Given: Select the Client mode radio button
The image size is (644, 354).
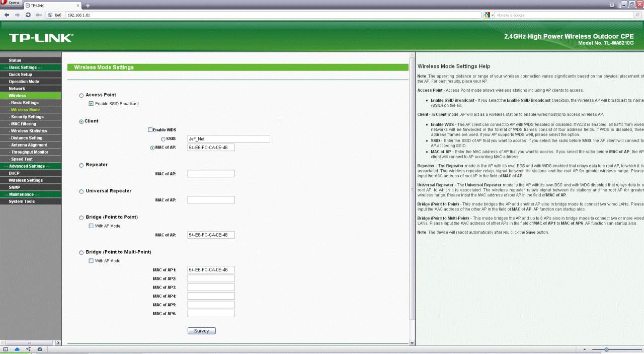Looking at the screenshot, I should [82, 121].
